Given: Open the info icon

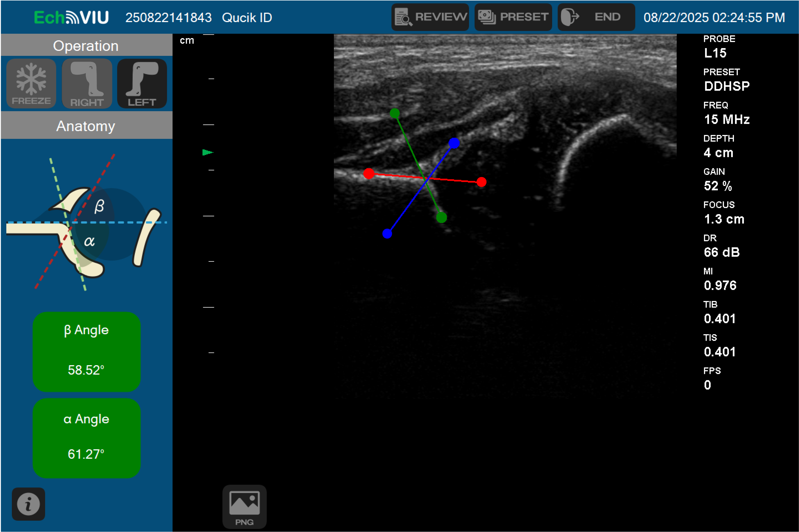Looking at the screenshot, I should coord(28,504).
